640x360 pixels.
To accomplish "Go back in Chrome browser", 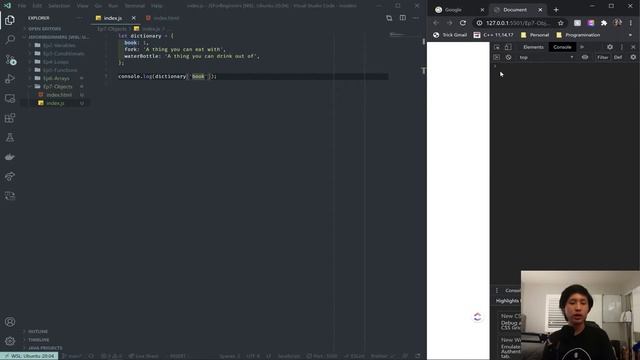I will click(x=436, y=23).
